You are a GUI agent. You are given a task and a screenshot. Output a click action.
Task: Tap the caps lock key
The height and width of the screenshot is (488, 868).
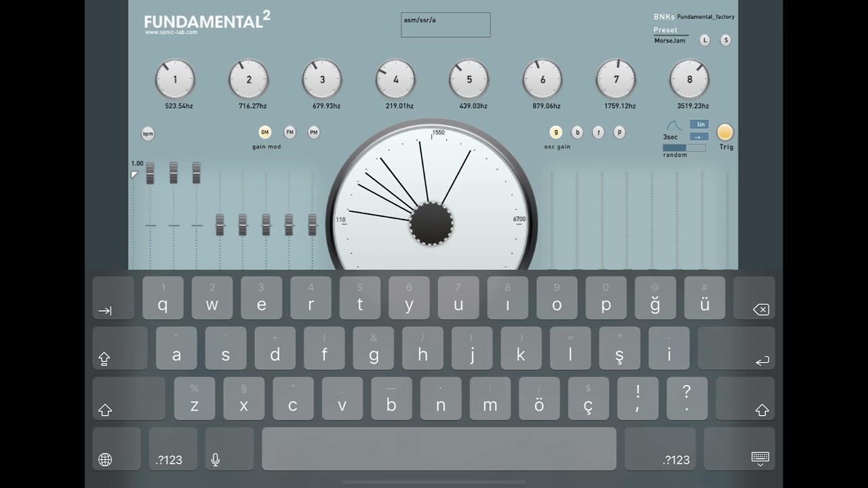click(x=120, y=348)
